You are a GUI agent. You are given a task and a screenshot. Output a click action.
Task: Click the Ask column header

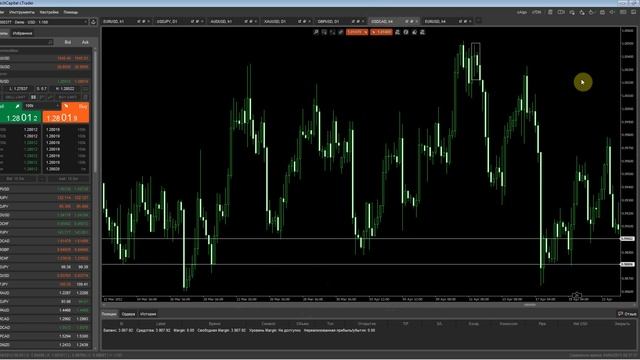(x=85, y=42)
